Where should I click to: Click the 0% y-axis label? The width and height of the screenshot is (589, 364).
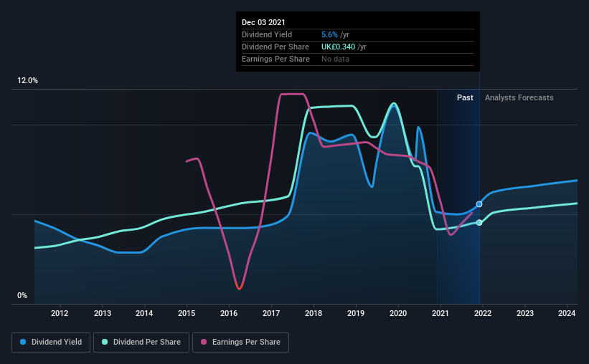[22, 296]
